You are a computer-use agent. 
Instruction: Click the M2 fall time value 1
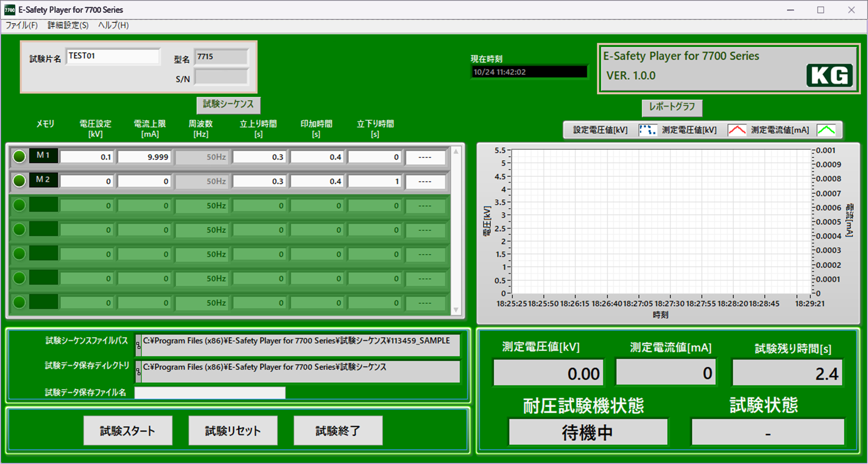[x=375, y=181]
